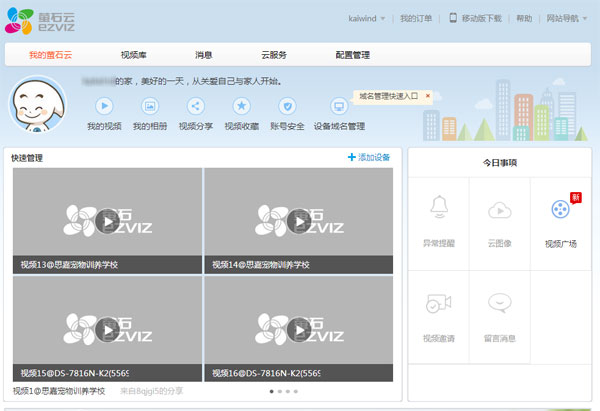The image size is (600, 411).
Task: Open 视频收藏 favorites star icon
Action: (241, 105)
